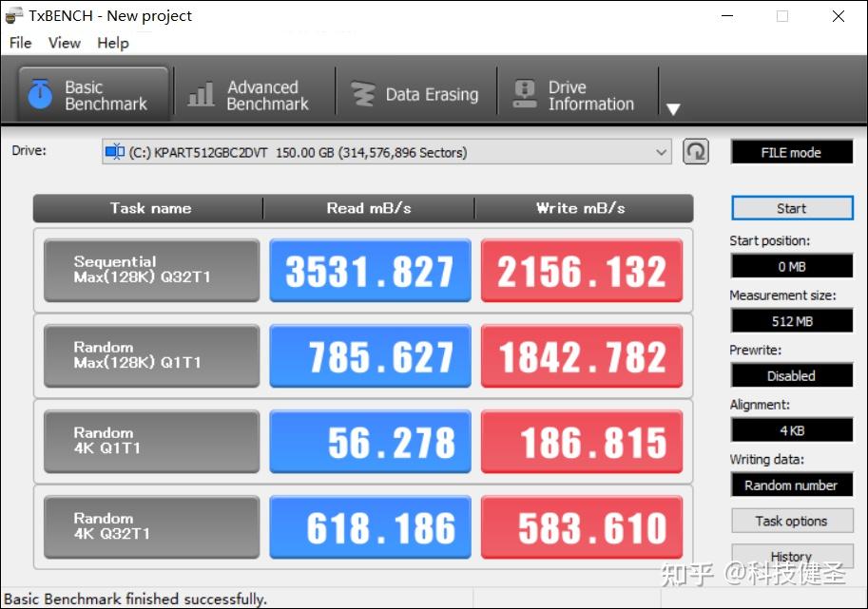
Task: Click the Random 4K Q32T1 task button
Action: [152, 527]
